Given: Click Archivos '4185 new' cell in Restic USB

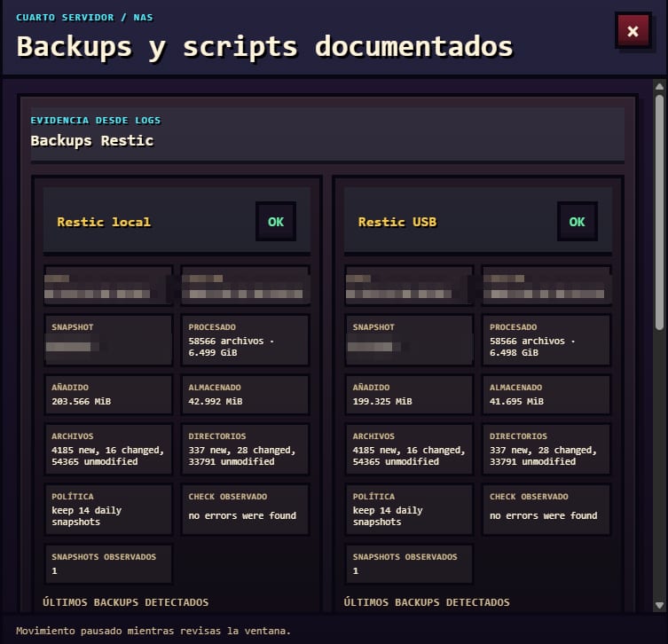Looking at the screenshot, I should 410,450.
